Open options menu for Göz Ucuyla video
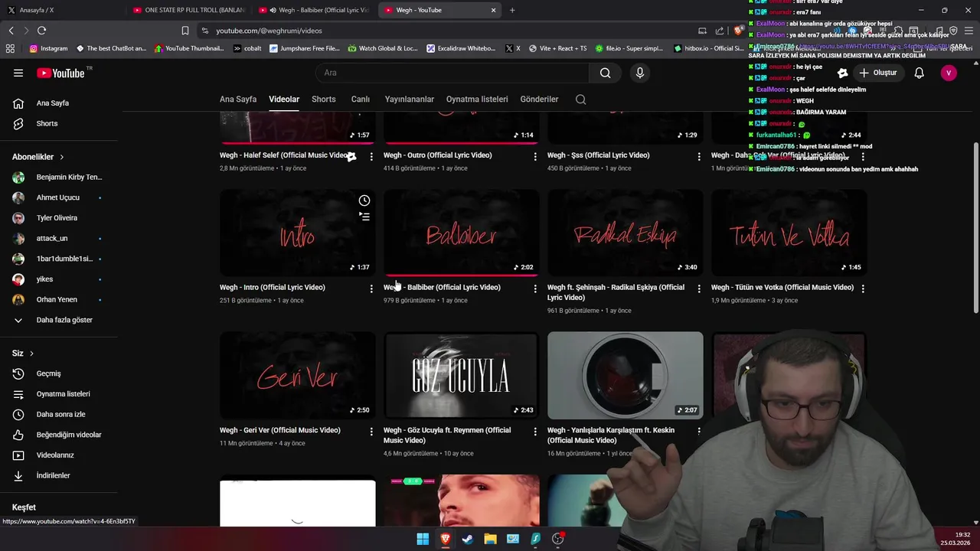Viewport: 980px width, 551px height. [x=535, y=432]
